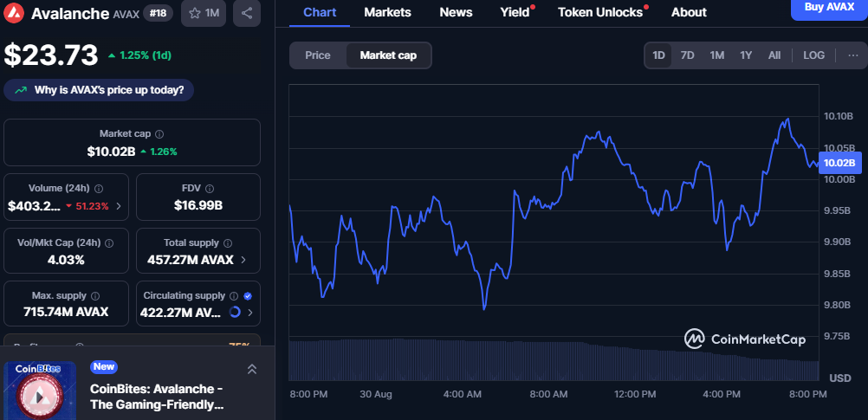The image size is (868, 420).
Task: Open the CoinBites Avalanche article title
Action: pos(157,397)
